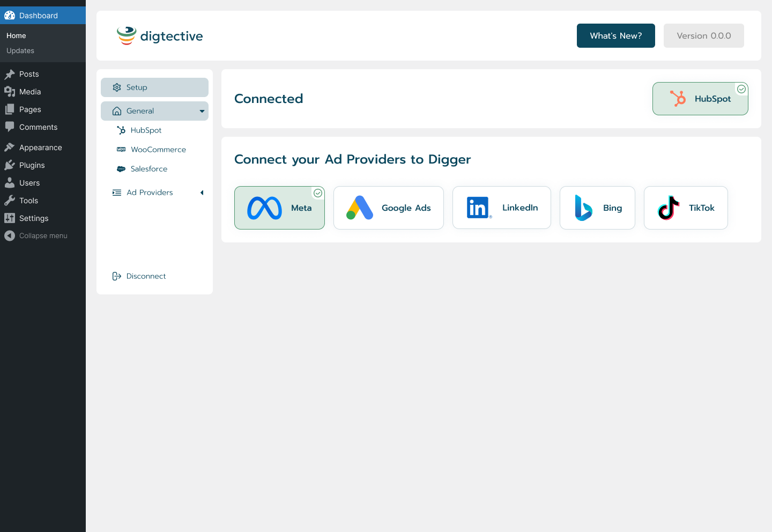Click the Disconnect logout icon

point(117,276)
